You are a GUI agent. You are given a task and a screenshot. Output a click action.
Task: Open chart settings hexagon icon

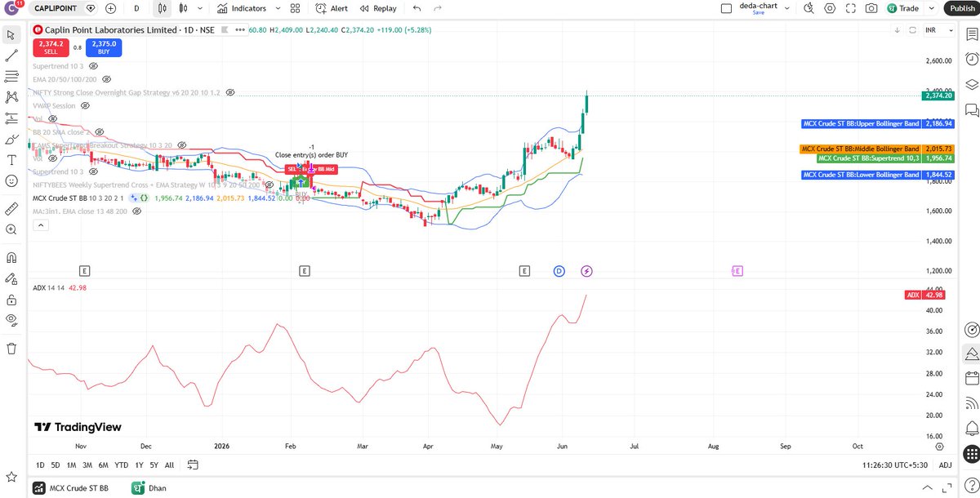coord(830,8)
